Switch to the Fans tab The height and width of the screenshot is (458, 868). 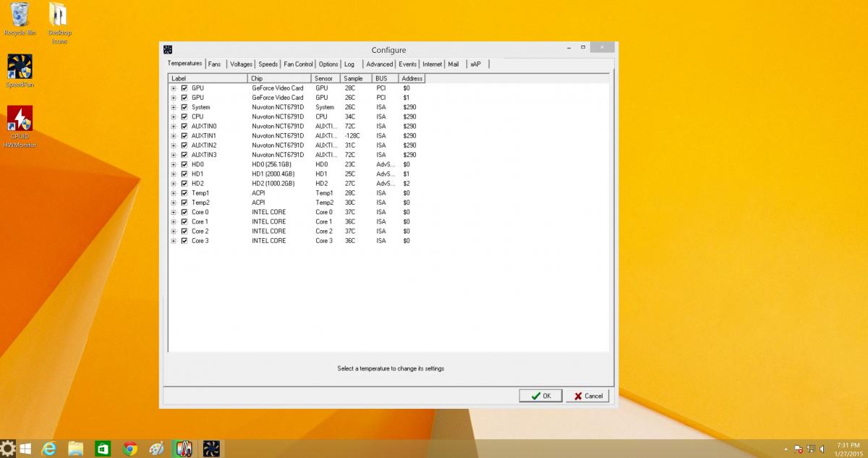pos(214,64)
